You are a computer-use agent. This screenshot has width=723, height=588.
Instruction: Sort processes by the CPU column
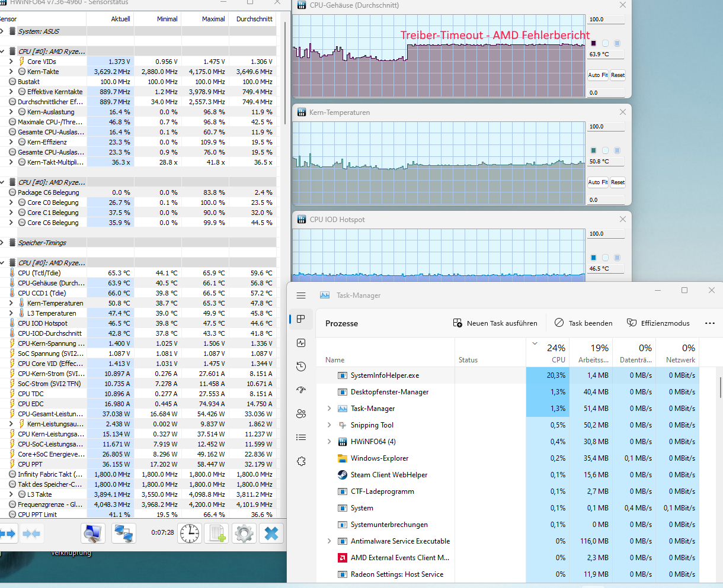(x=548, y=352)
